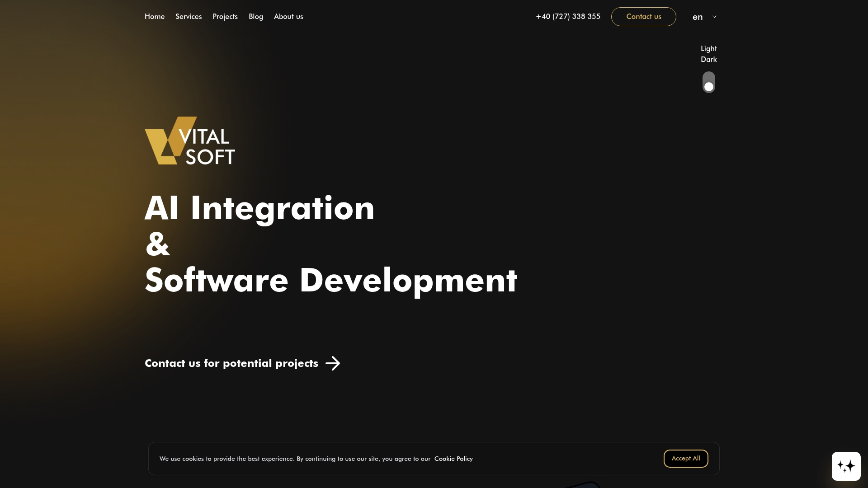Select the Light theme label
The image size is (868, 488).
pos(708,49)
